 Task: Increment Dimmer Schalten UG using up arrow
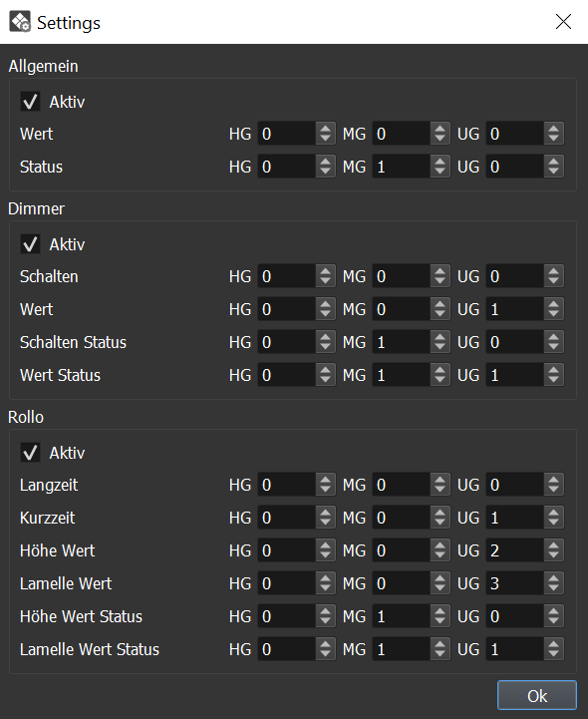554,271
